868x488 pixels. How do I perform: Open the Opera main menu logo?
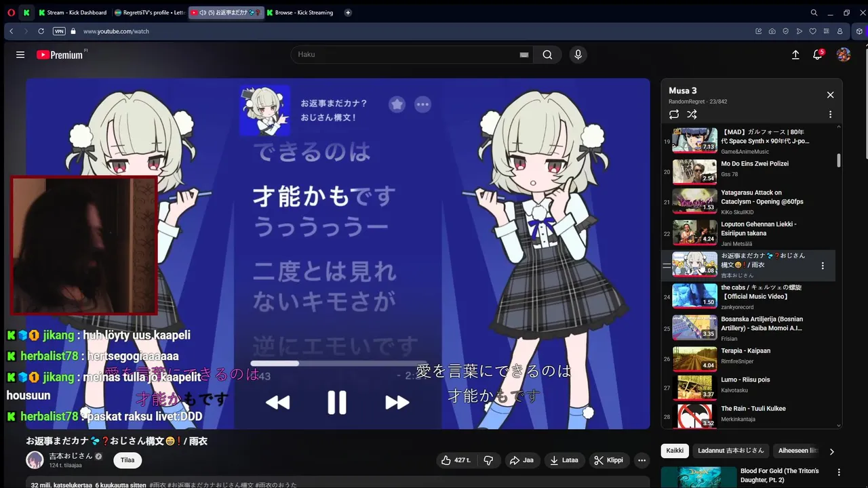coord(11,12)
